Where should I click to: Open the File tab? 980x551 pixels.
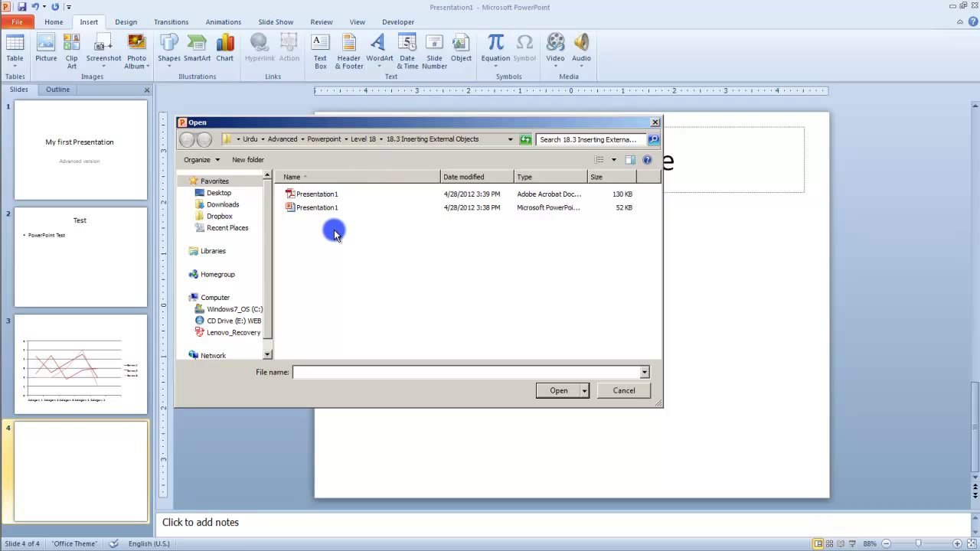(x=17, y=22)
